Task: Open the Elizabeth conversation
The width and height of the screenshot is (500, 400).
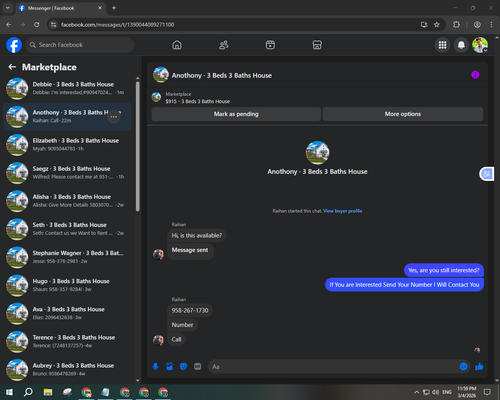Action: pos(67,145)
